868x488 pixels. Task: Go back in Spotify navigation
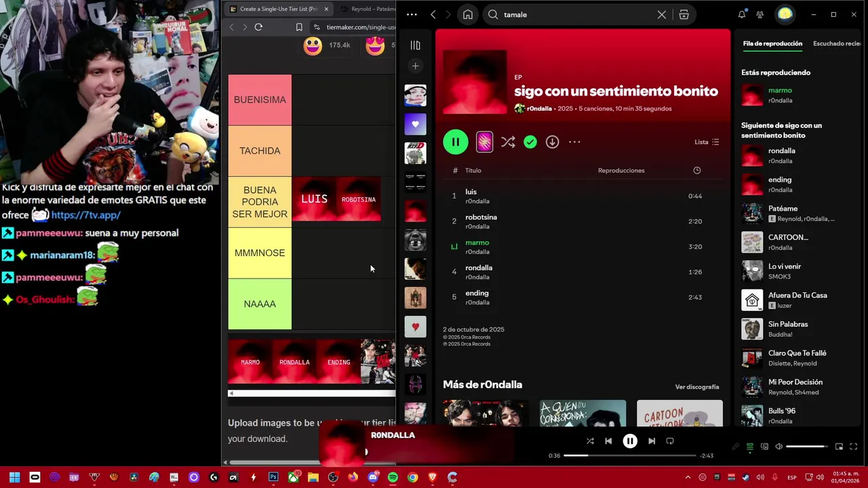(x=433, y=14)
